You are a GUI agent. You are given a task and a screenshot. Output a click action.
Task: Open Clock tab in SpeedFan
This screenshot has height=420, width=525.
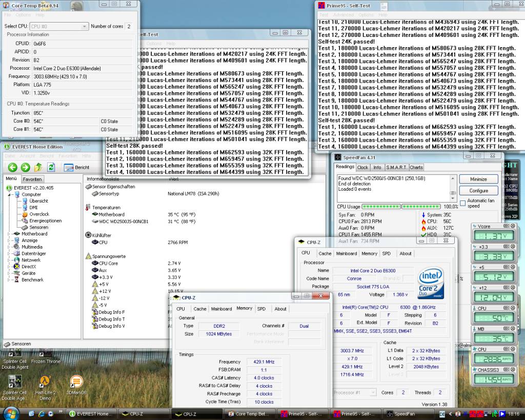click(x=362, y=167)
